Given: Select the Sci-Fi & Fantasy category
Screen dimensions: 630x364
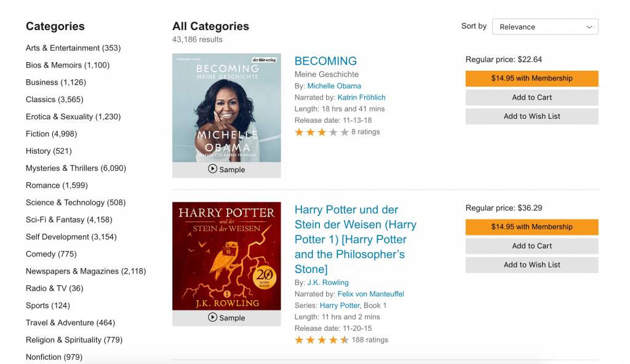Looking at the screenshot, I should point(68,220).
